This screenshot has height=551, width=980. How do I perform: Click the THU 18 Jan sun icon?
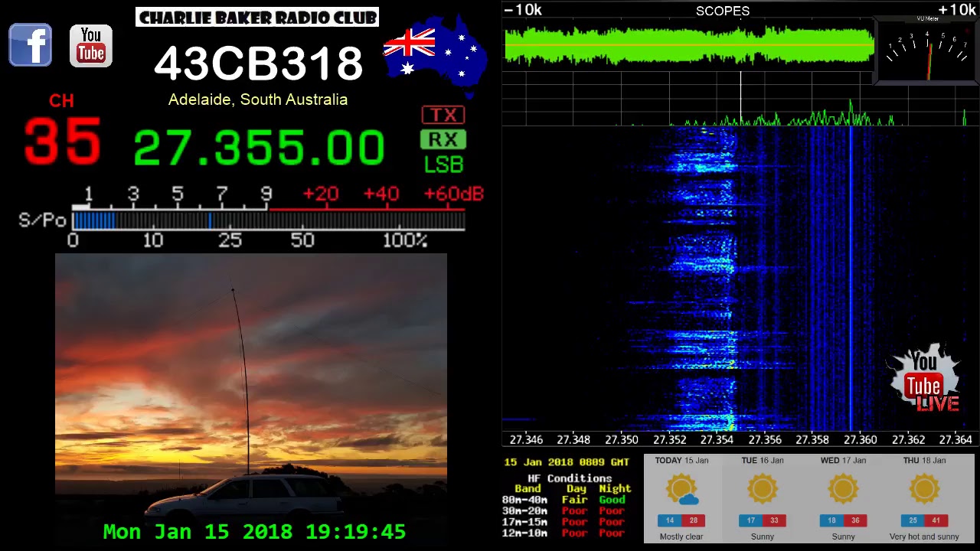[924, 488]
